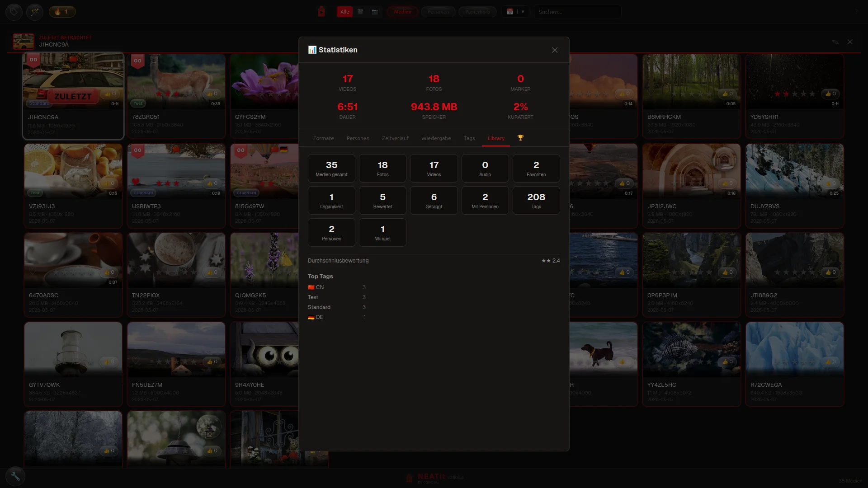
Task: Open the Tags statistics tab
Action: (x=469, y=138)
